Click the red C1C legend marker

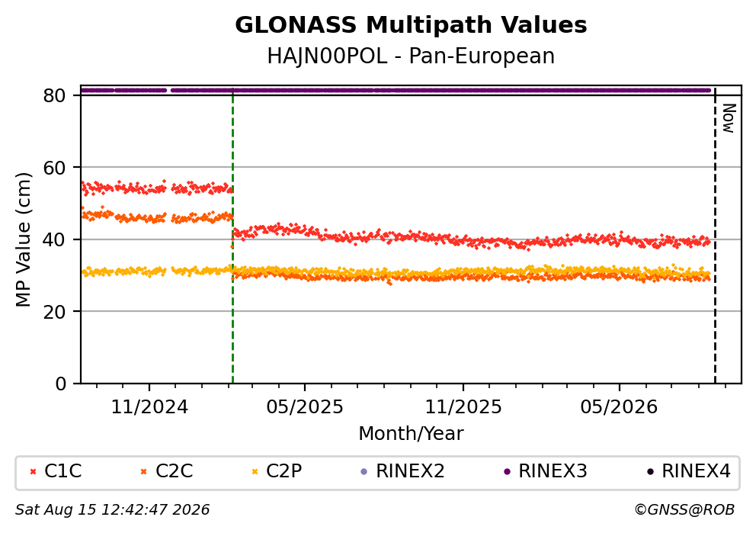coord(33,472)
